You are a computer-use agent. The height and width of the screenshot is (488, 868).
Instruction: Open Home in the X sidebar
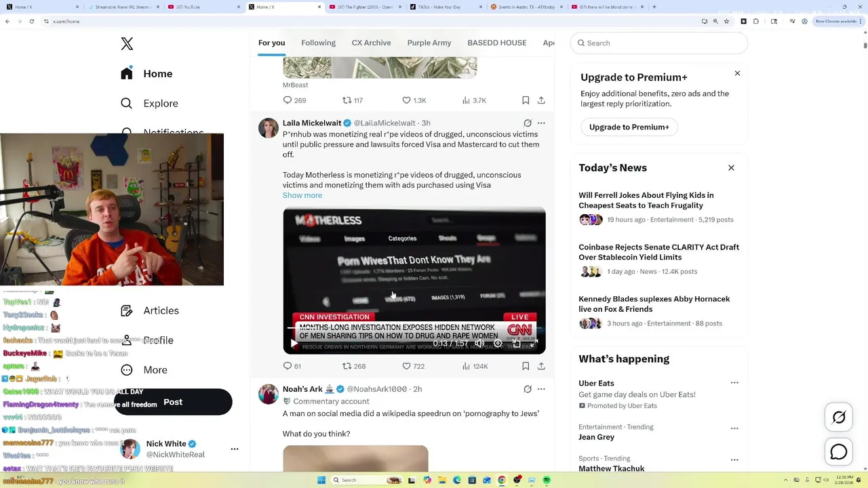point(147,73)
